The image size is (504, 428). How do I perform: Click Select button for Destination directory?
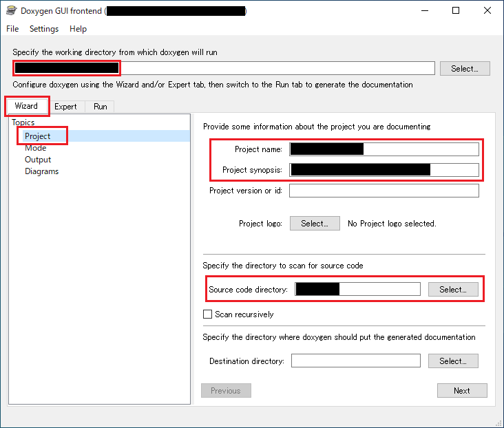point(453,361)
